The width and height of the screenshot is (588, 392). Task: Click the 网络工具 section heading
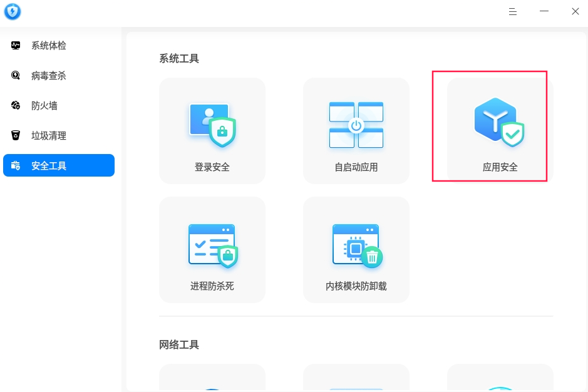click(179, 344)
